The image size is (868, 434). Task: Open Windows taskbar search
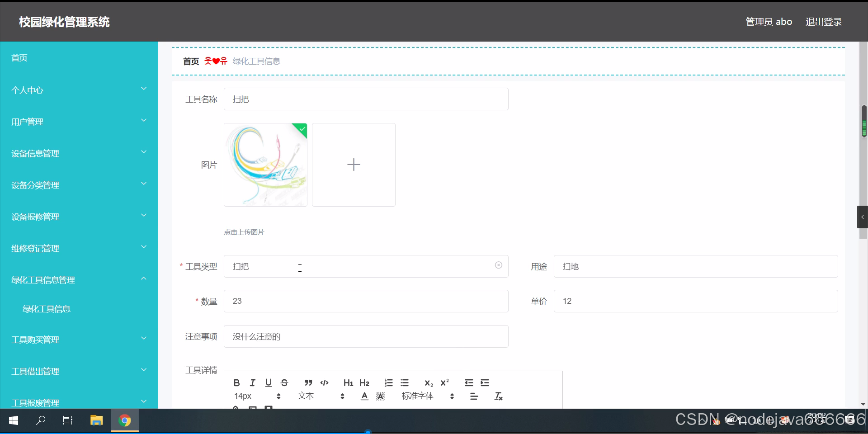pyautogui.click(x=41, y=420)
